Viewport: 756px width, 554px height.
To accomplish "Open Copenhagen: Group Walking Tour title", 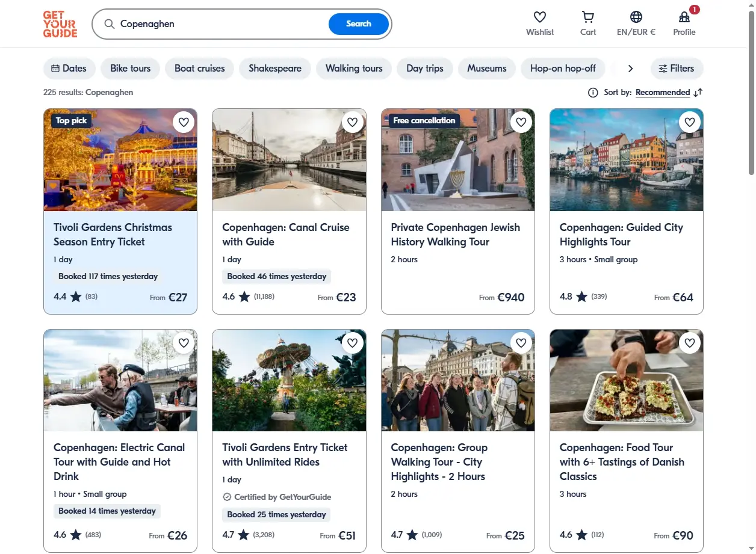I will (439, 462).
